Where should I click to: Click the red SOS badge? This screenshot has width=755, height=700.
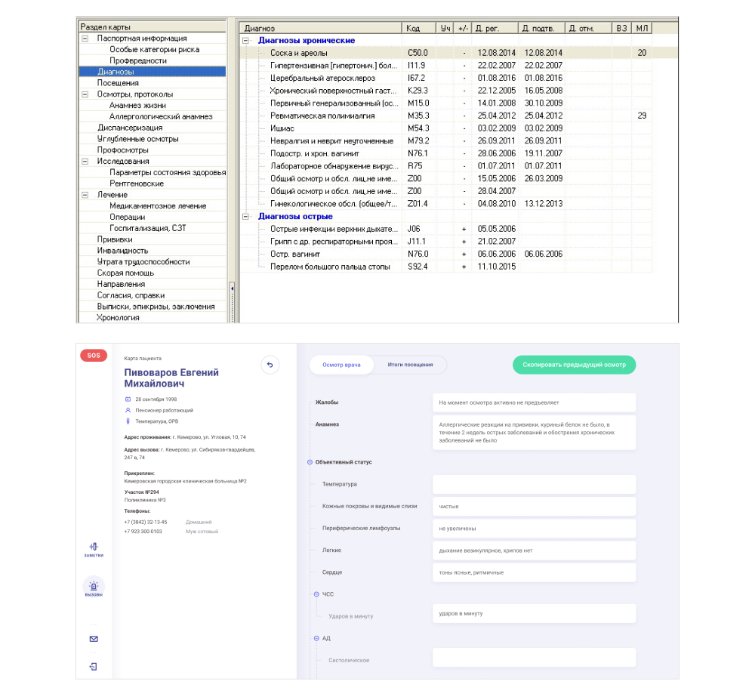tap(94, 356)
